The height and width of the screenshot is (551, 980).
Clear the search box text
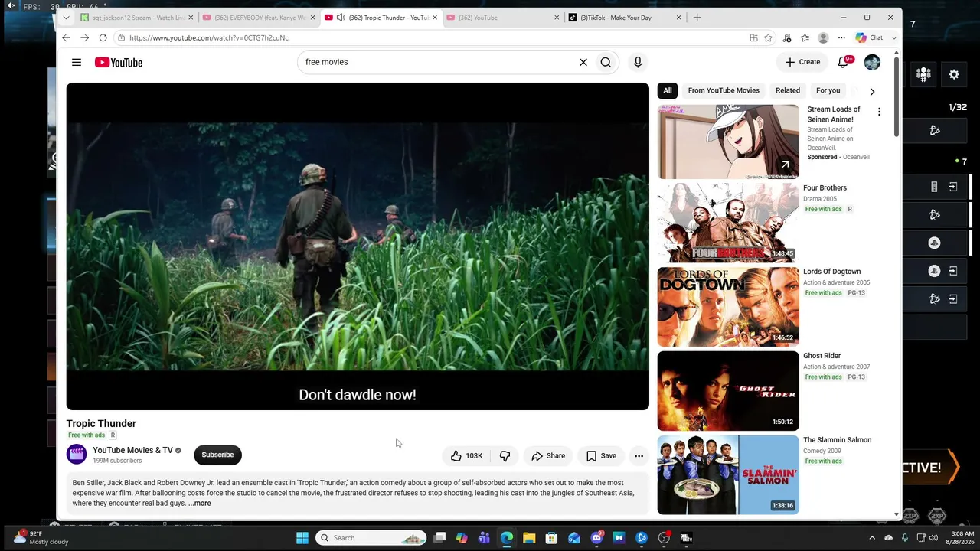pos(583,62)
